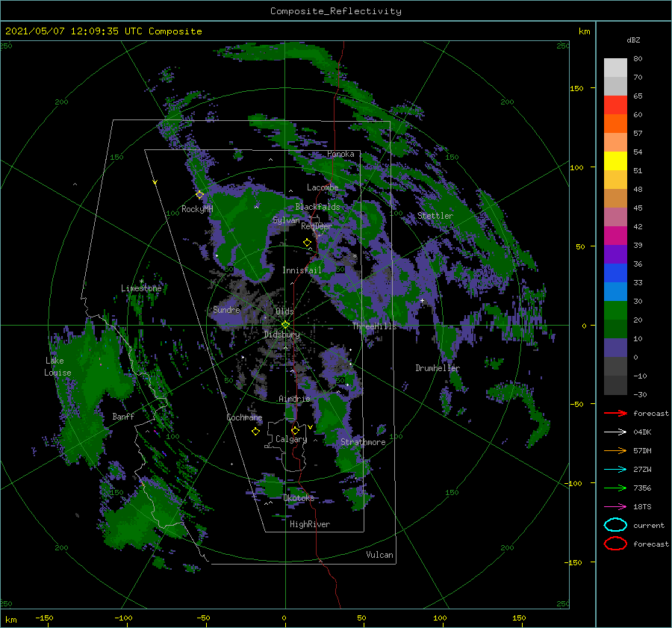672x628 pixels.
Task: Click the red forecast ellipse icon
Action: (x=615, y=544)
